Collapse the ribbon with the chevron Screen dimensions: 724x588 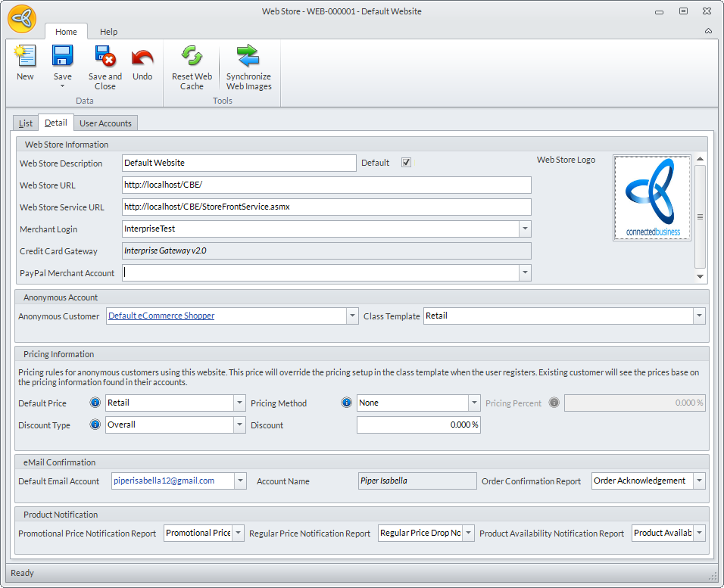[708, 31]
